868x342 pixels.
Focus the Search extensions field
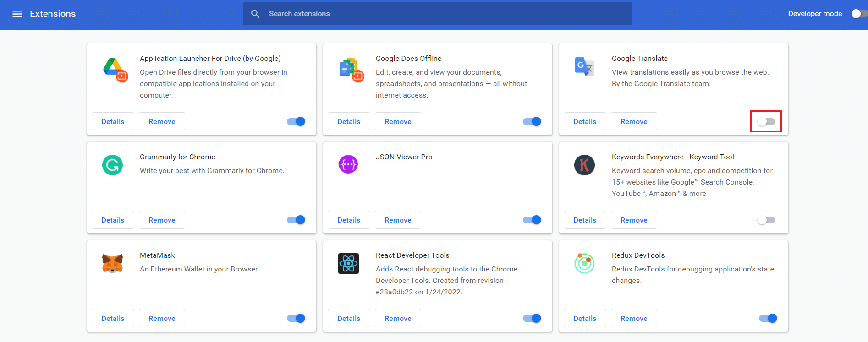tap(438, 14)
